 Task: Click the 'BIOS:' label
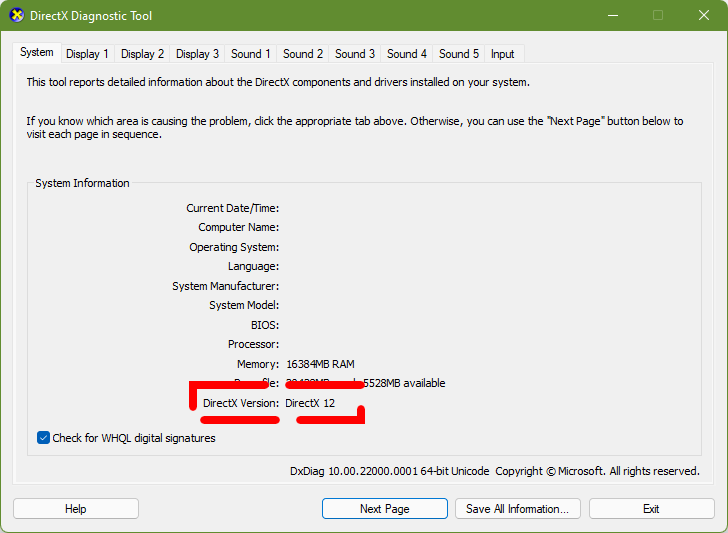[265, 325]
